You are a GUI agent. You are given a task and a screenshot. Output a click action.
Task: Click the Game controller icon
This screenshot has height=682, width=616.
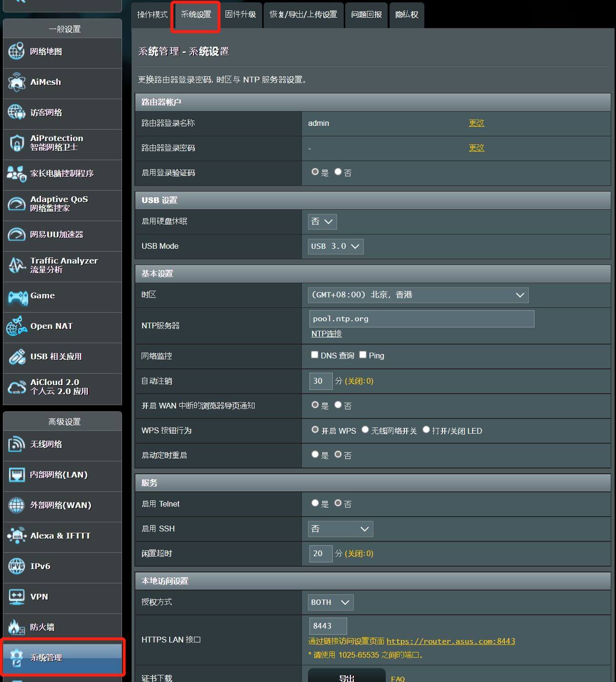(x=18, y=297)
